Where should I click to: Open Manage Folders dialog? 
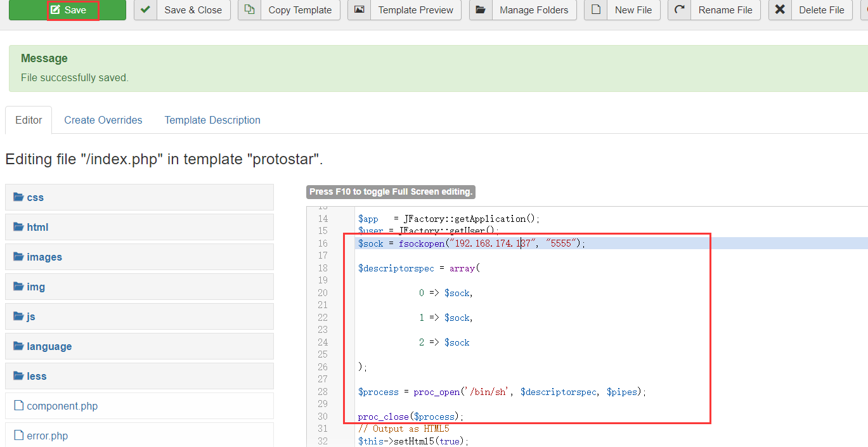point(522,10)
